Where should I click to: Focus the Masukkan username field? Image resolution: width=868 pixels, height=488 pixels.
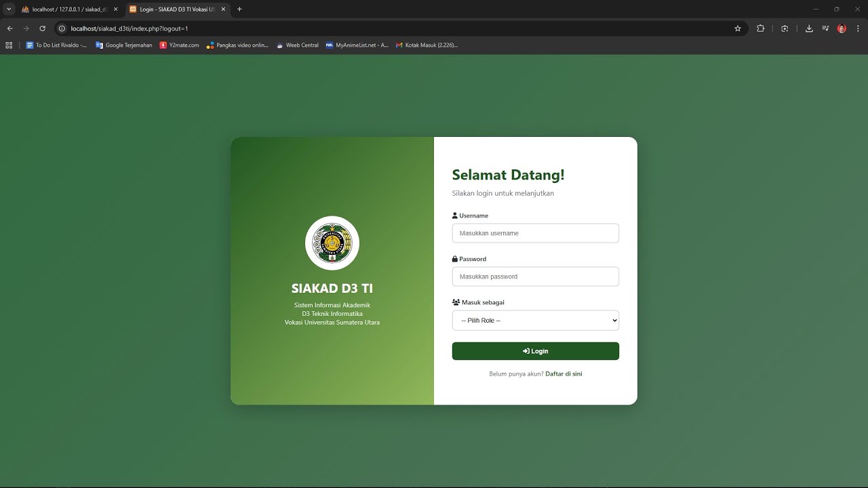(x=536, y=233)
